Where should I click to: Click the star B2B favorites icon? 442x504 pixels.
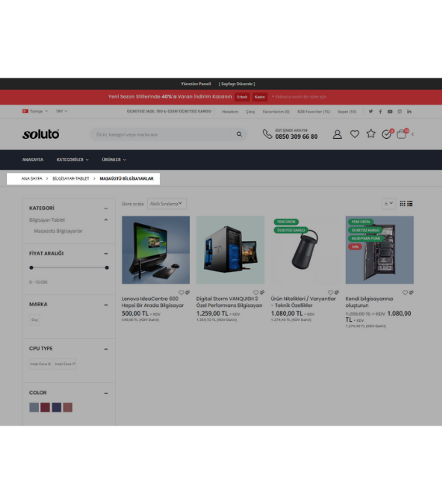click(x=371, y=133)
